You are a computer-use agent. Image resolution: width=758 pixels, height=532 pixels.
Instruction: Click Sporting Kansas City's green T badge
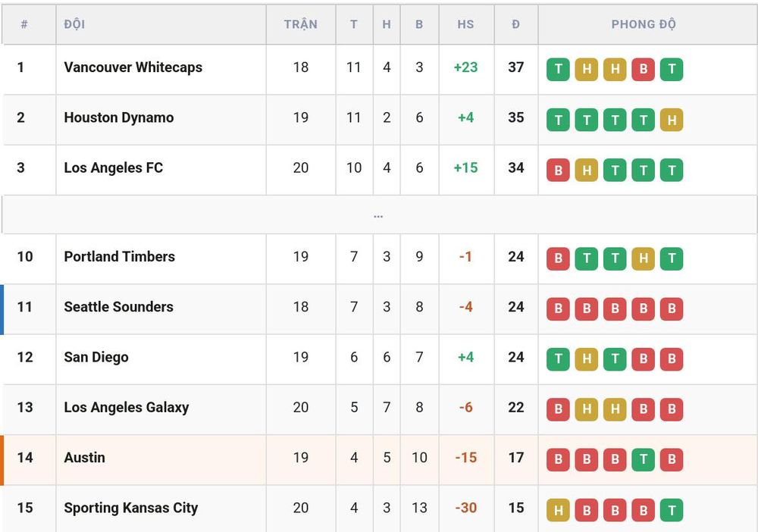point(672,510)
